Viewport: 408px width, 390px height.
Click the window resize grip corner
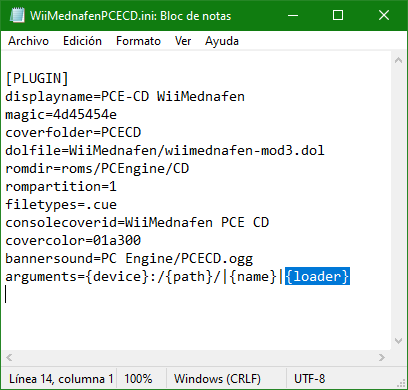click(x=401, y=384)
